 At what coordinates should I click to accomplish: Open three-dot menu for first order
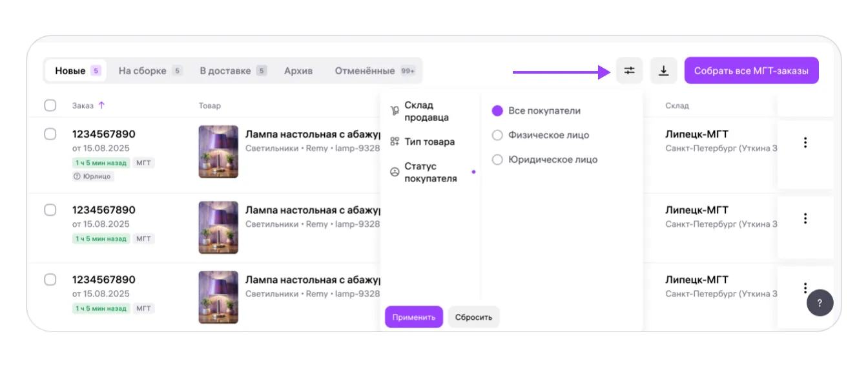(805, 143)
